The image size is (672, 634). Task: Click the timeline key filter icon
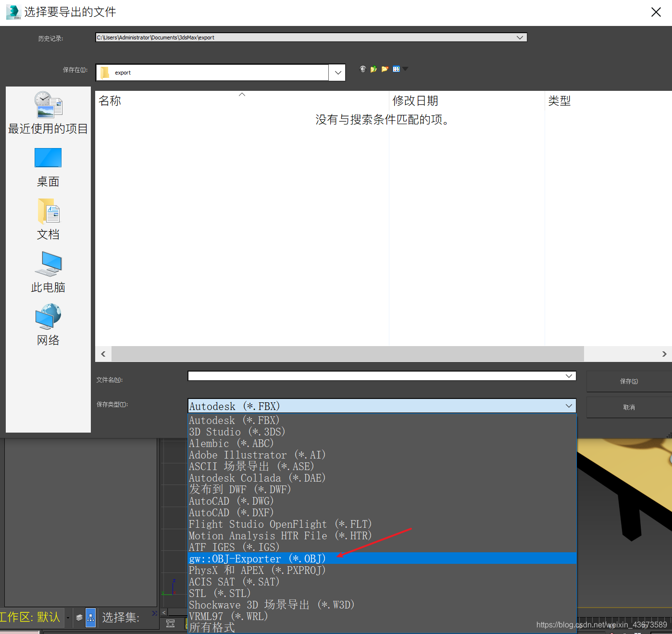tap(170, 623)
